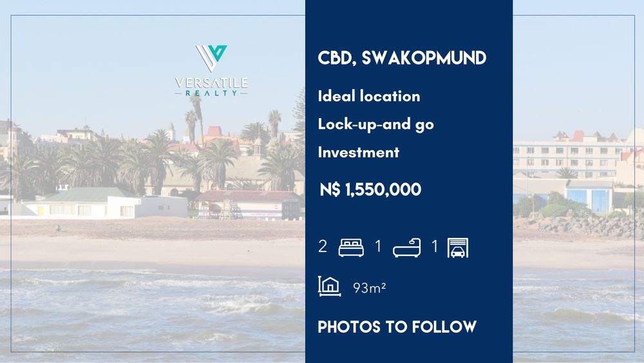644x363 pixels.
Task: Click the CBD, SWAKOPMUND heading
Action: [x=402, y=58]
